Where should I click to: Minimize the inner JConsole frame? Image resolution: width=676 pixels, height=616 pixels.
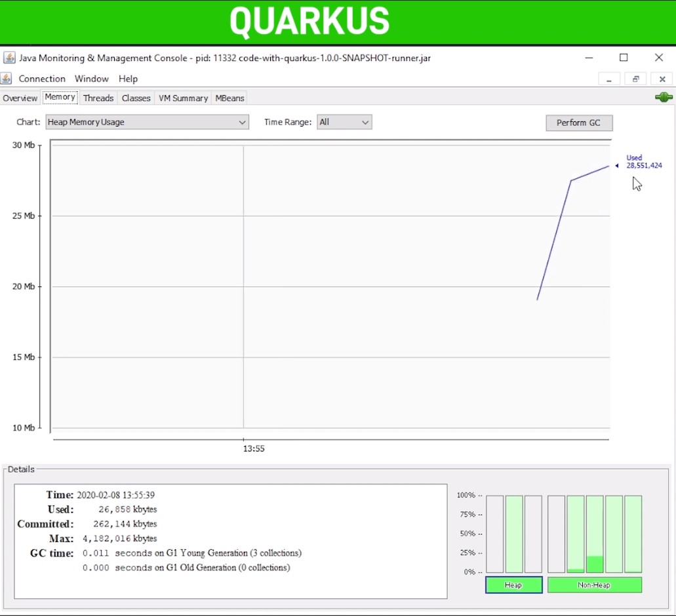(x=608, y=79)
